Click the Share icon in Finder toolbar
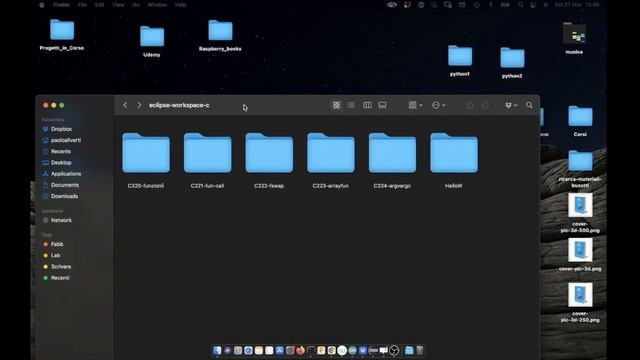The image size is (640, 360). tap(470, 105)
